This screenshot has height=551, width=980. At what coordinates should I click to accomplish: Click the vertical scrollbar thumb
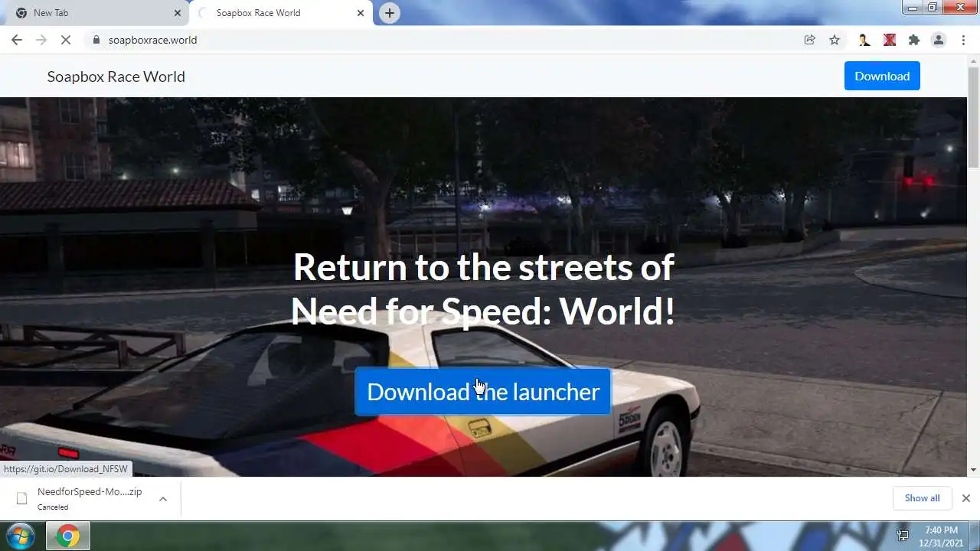pyautogui.click(x=973, y=118)
